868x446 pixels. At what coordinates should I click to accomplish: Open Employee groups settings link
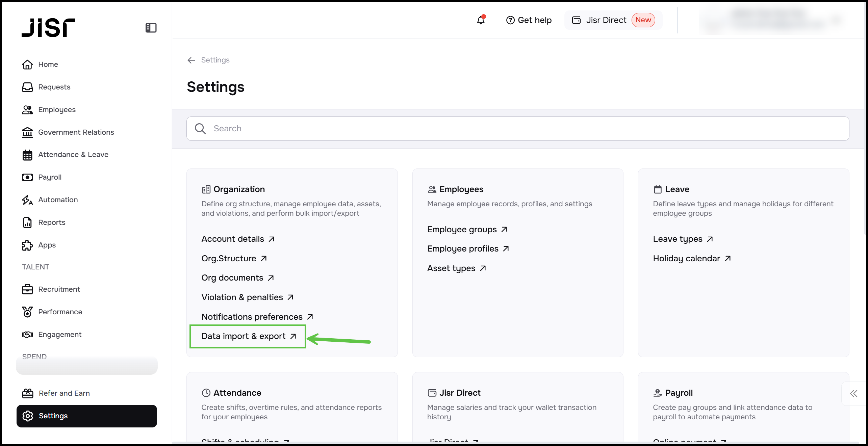467,230
